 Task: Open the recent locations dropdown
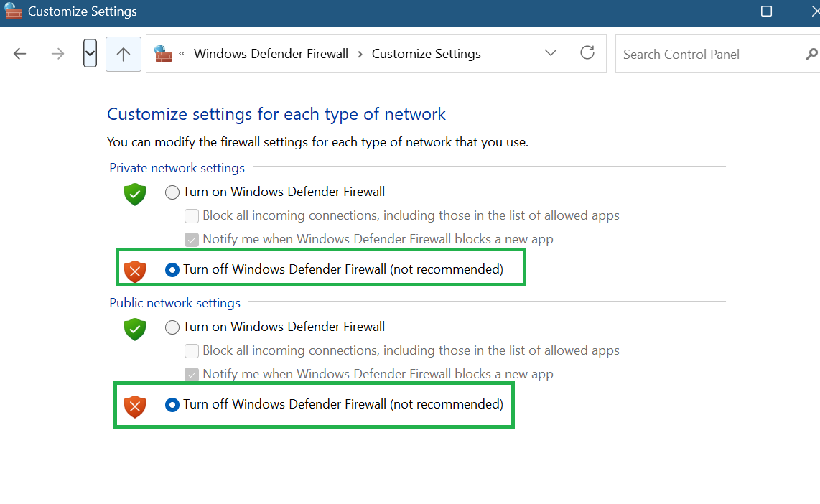pyautogui.click(x=90, y=53)
